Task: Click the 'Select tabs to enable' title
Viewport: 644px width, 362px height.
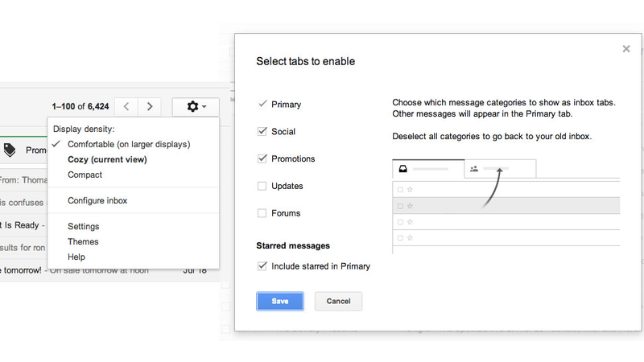Action: tap(306, 61)
